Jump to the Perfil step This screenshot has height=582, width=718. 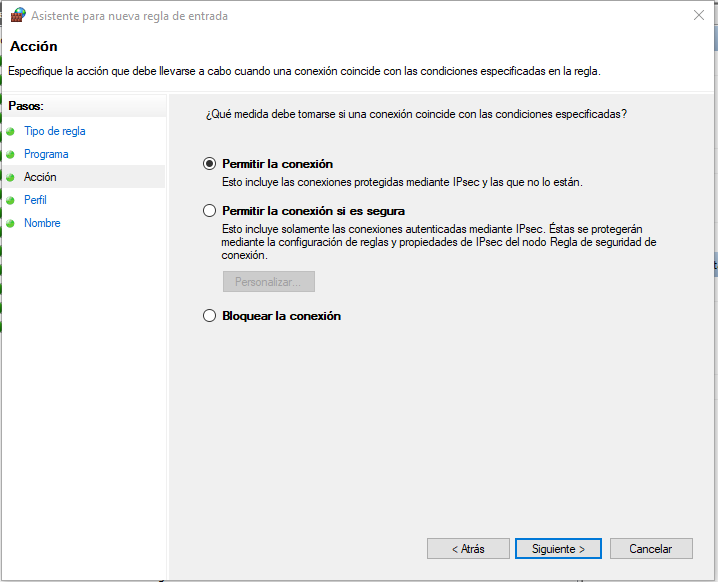coord(35,200)
